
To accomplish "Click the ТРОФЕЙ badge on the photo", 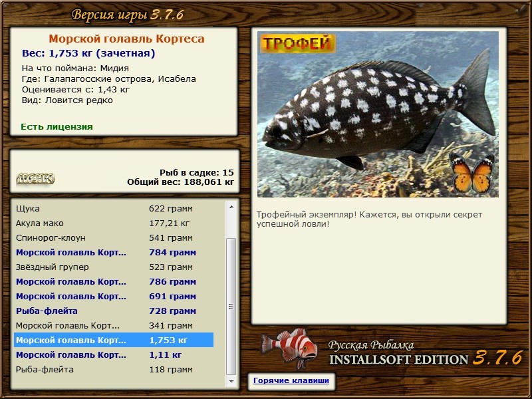I will point(297,43).
